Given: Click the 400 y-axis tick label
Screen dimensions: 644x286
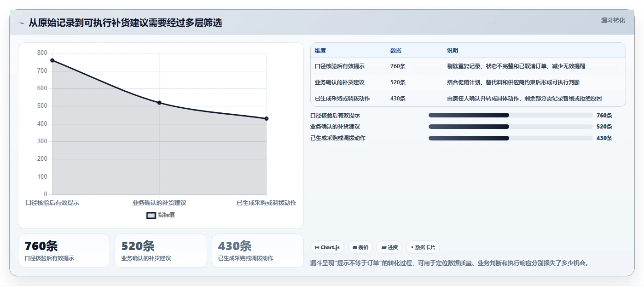Looking at the screenshot, I should click(42, 124).
